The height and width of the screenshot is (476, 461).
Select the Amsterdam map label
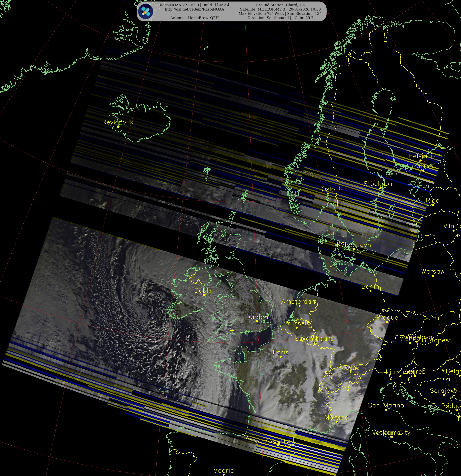coord(299,301)
